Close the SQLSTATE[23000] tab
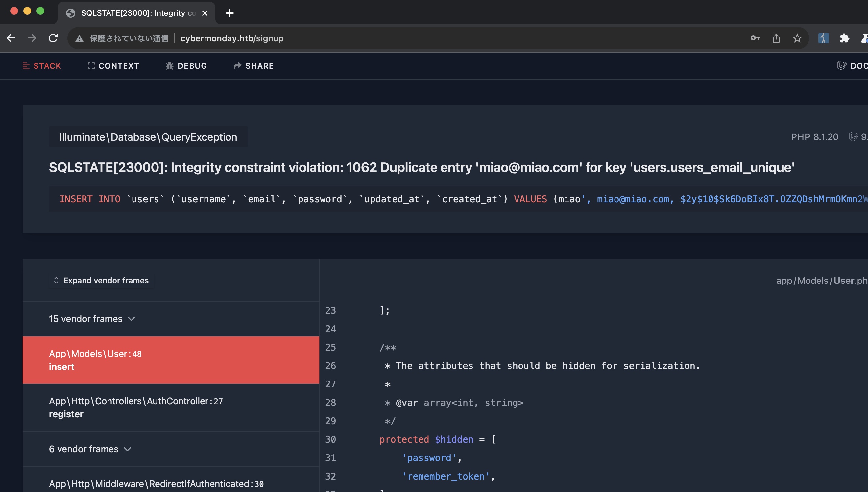This screenshot has height=492, width=868. 205,13
